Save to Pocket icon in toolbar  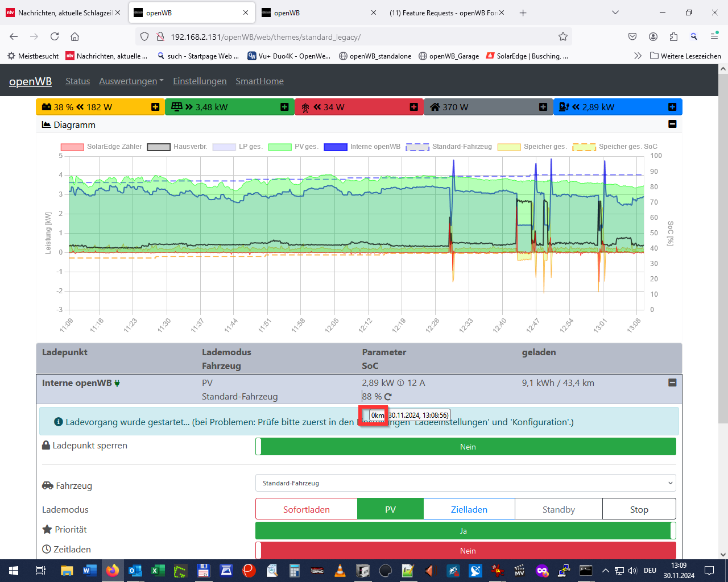(632, 36)
